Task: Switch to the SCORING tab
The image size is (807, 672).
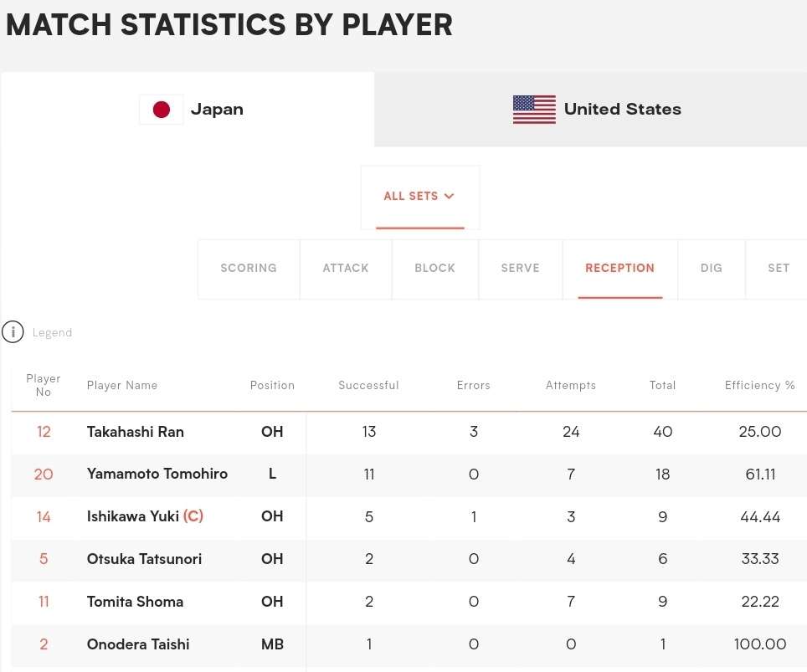Action: point(249,269)
